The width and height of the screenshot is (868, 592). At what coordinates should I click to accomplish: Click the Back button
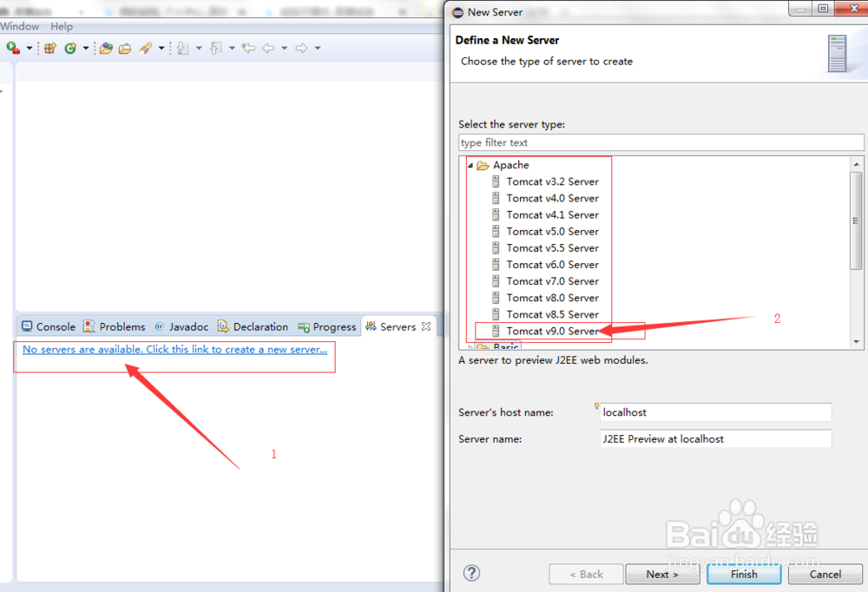tap(586, 575)
